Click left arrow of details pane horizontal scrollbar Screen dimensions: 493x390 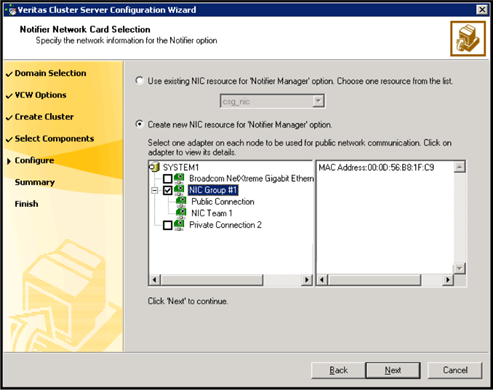(x=322, y=279)
